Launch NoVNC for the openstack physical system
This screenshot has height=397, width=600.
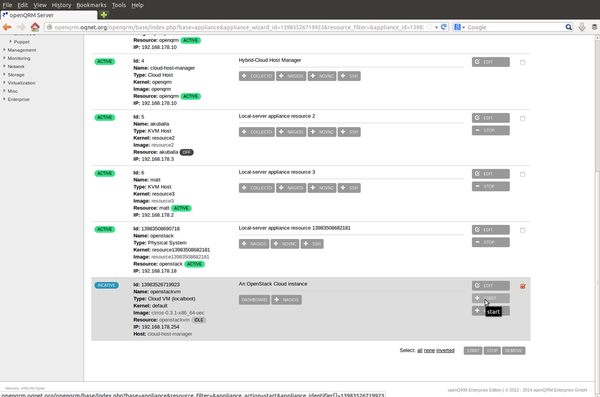coord(285,243)
